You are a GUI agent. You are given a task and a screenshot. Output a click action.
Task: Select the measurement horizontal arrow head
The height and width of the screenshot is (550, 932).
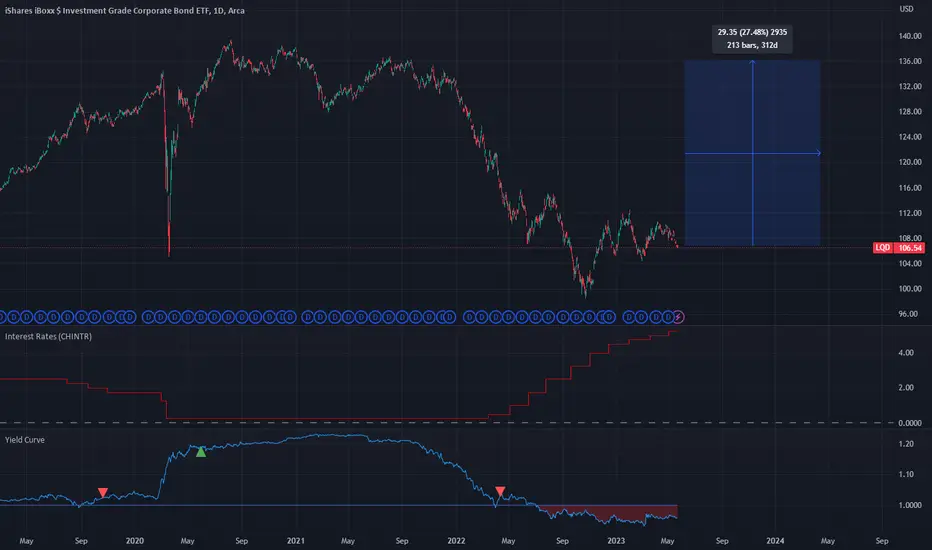(818, 153)
